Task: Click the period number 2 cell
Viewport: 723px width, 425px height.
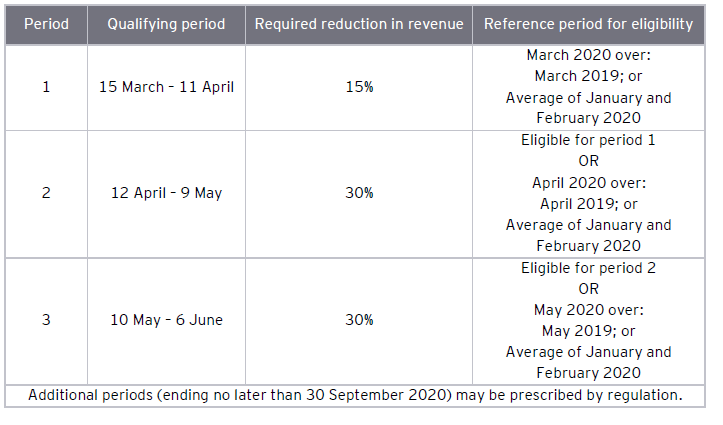Action: 46,193
